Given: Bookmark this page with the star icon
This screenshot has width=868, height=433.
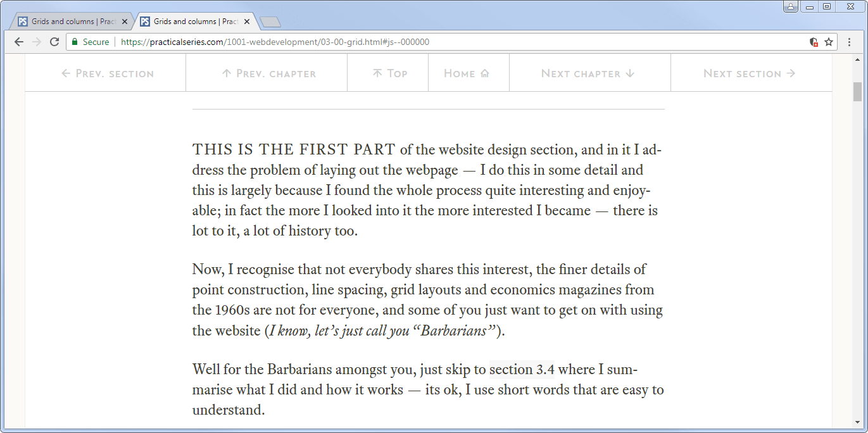Looking at the screenshot, I should 829,42.
